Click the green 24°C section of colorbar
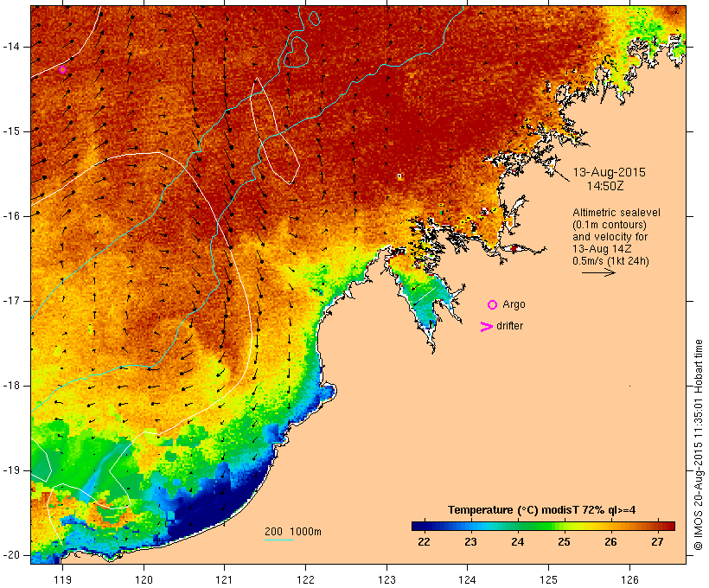The height and width of the screenshot is (588, 709). 518,526
